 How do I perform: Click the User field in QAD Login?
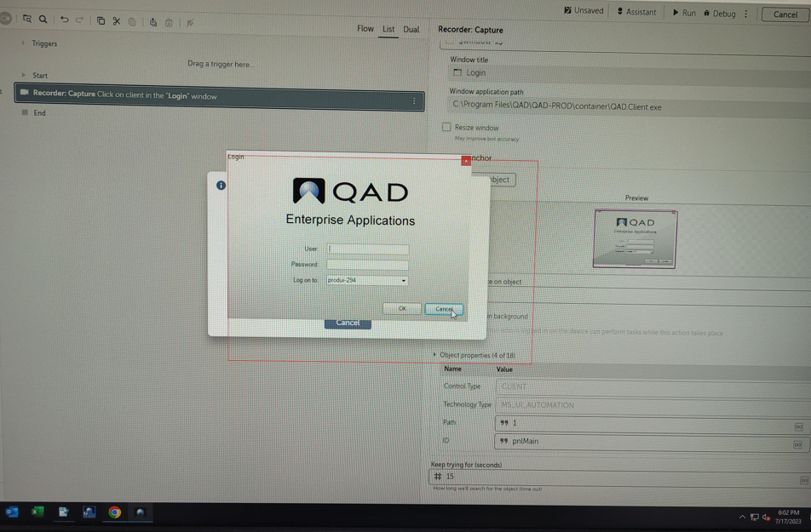368,249
